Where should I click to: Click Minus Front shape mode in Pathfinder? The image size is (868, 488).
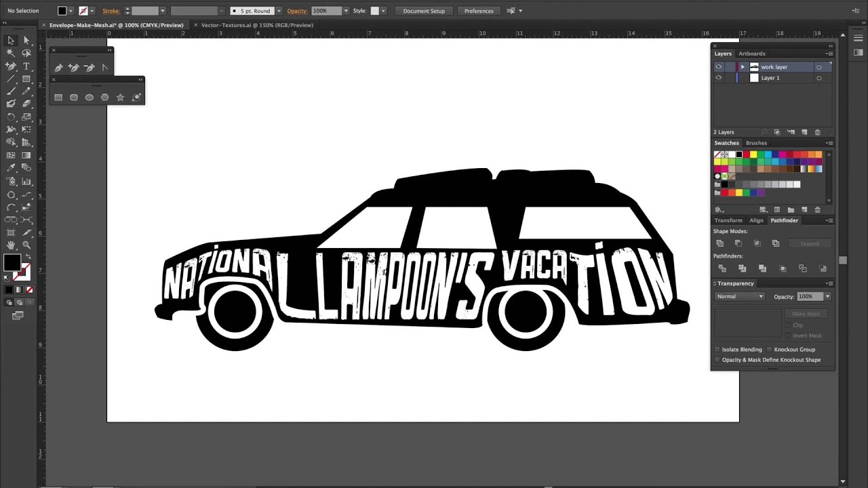[738, 243]
